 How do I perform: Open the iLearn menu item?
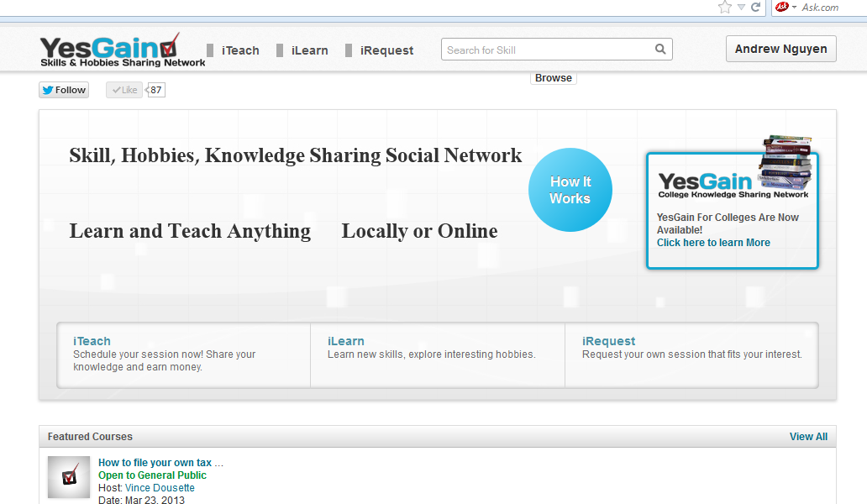310,50
